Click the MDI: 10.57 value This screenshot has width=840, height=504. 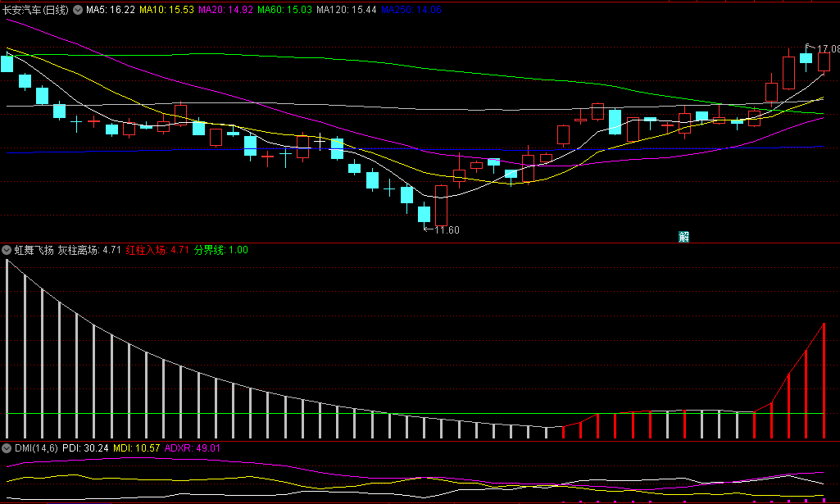click(x=136, y=448)
